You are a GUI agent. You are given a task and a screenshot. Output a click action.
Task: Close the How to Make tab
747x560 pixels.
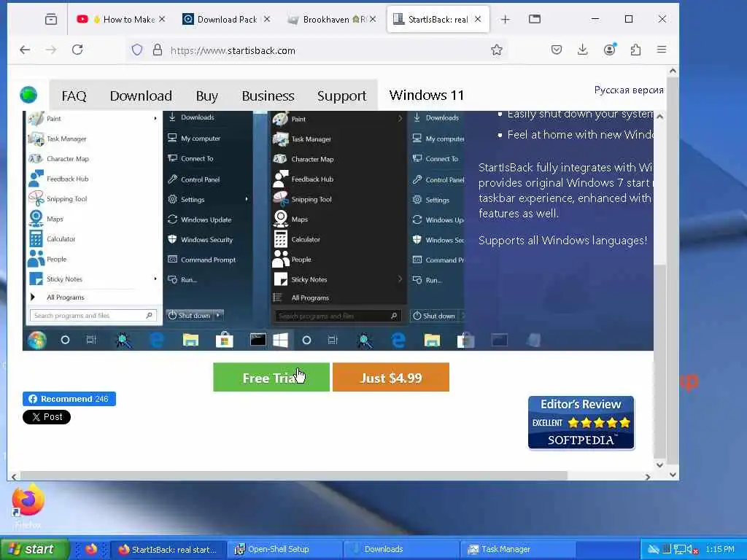click(162, 19)
